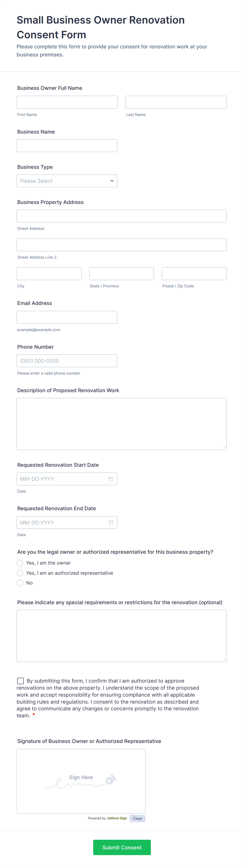This screenshot has width=241, height=868.
Task: Open the start date calendar picker icon
Action: [x=111, y=479]
